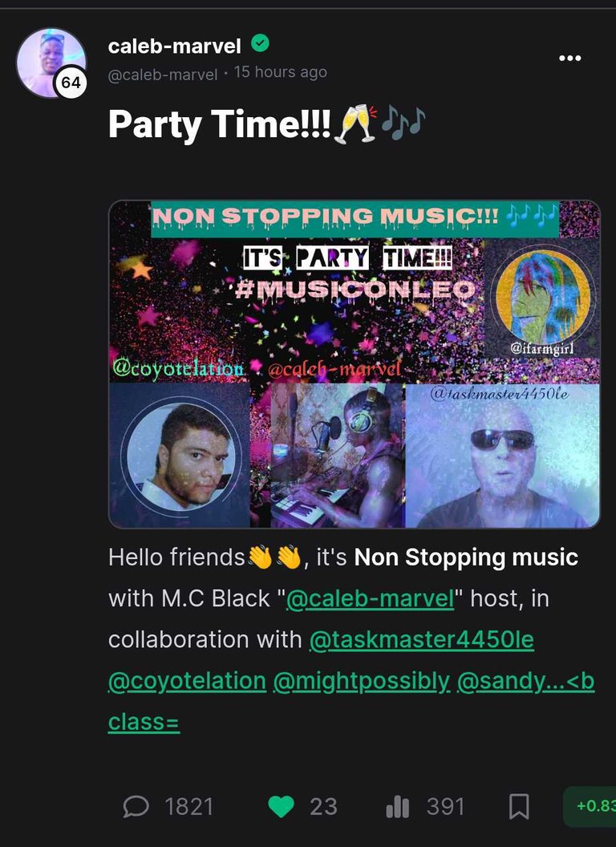
Task: Open caleb-marvel's profile avatar
Action: (x=51, y=63)
